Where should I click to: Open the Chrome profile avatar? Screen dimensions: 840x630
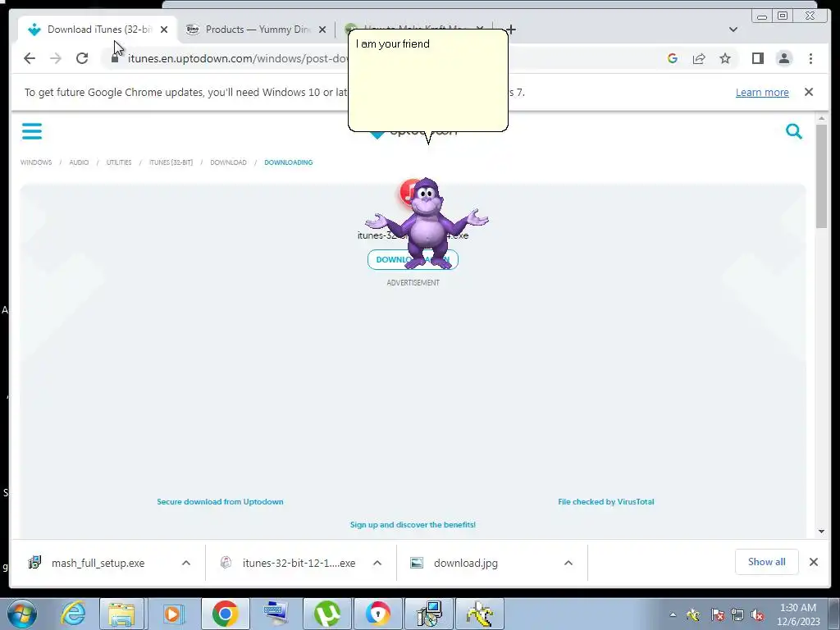pos(783,58)
